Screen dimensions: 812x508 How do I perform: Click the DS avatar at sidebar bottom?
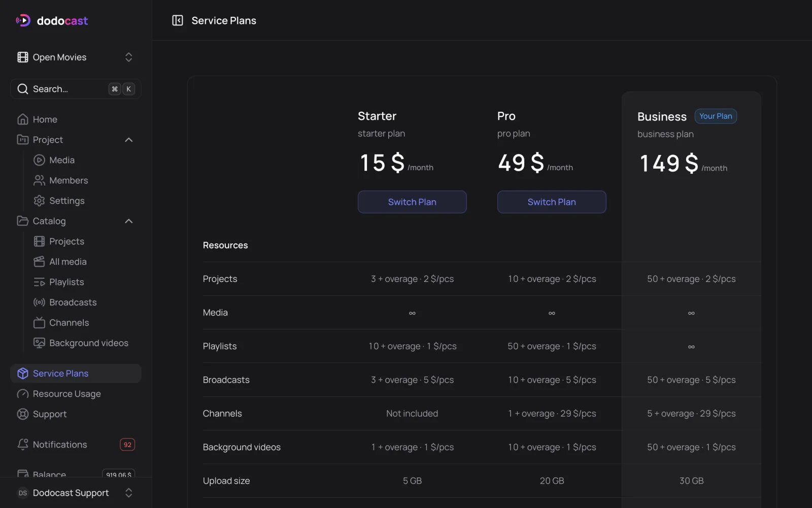click(x=23, y=493)
